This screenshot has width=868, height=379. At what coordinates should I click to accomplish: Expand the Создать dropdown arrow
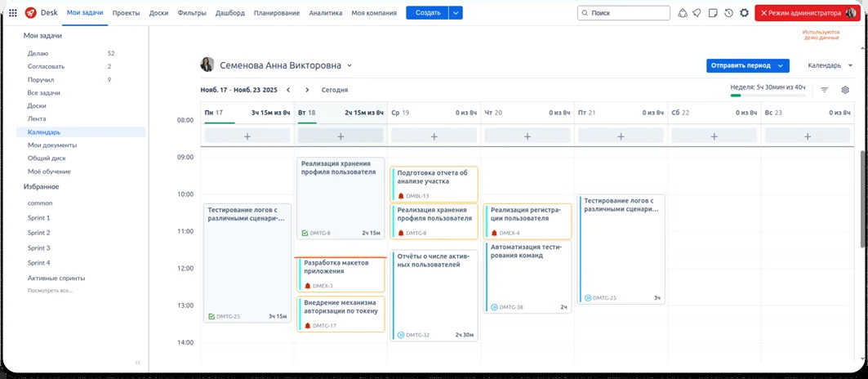[456, 13]
